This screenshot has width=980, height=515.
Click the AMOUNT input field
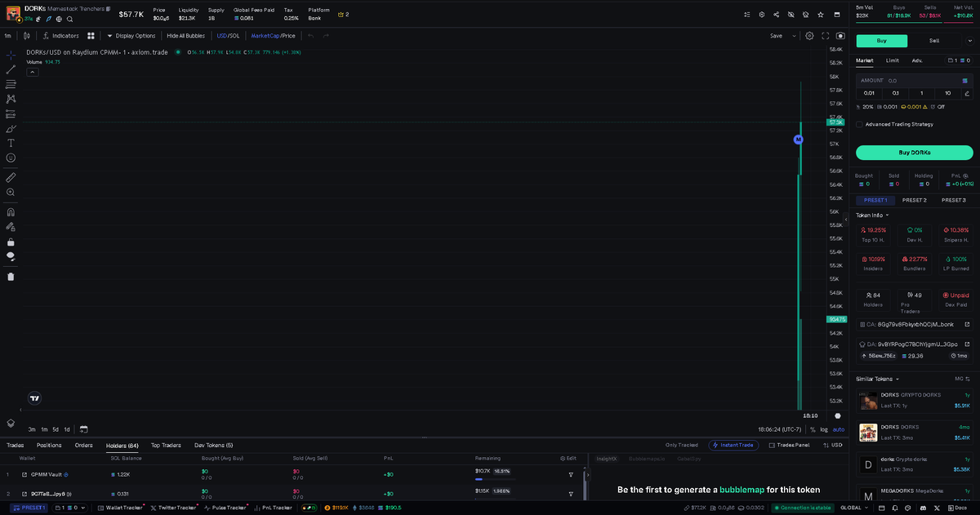pos(915,81)
